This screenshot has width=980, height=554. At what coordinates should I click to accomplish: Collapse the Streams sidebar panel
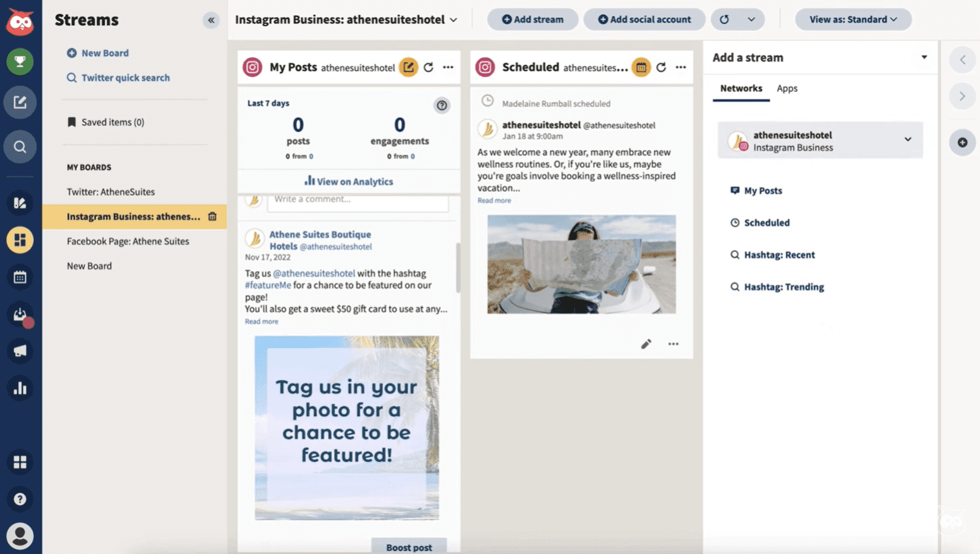point(211,20)
